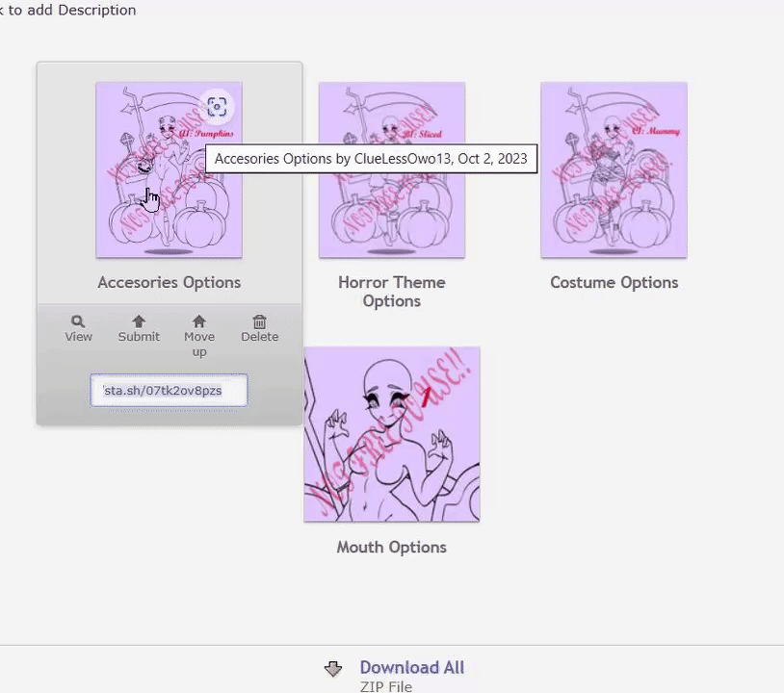This screenshot has height=693, width=784.
Task: Click the Accesories Options title text
Action: (x=169, y=283)
